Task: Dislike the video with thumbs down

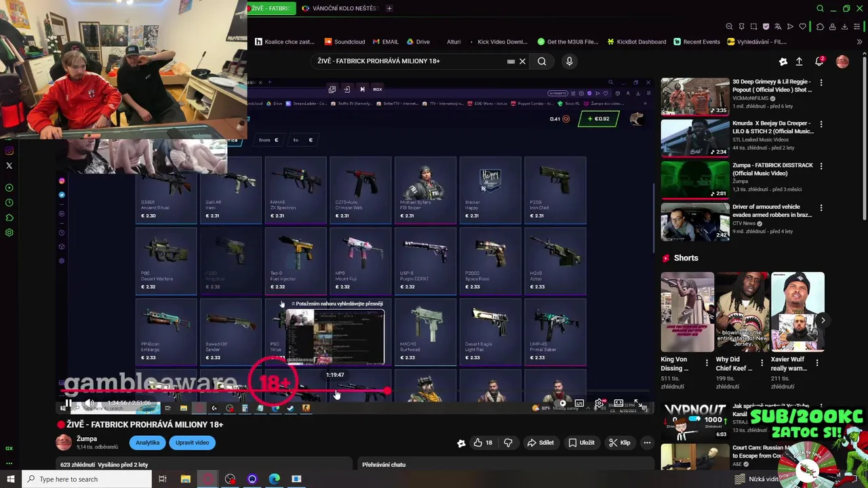Action: (508, 443)
